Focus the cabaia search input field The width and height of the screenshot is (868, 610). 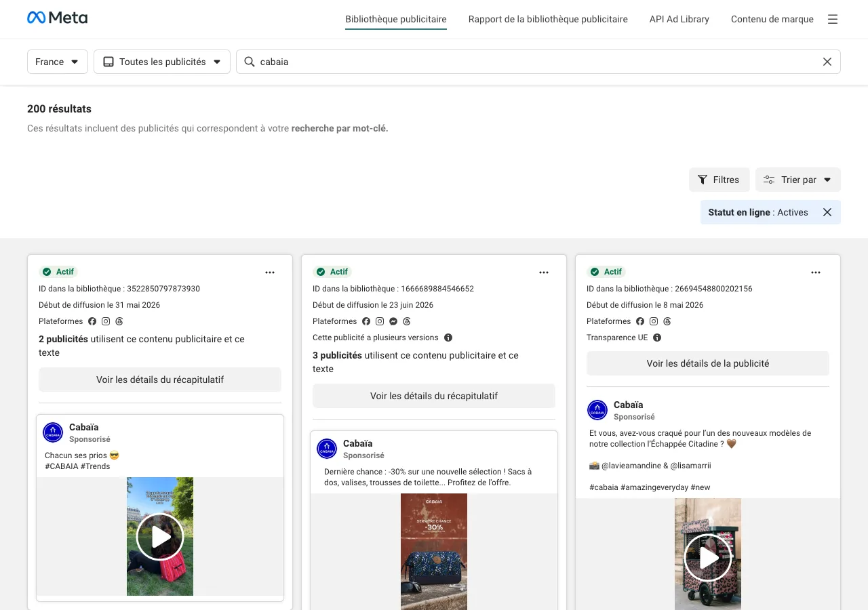point(538,62)
